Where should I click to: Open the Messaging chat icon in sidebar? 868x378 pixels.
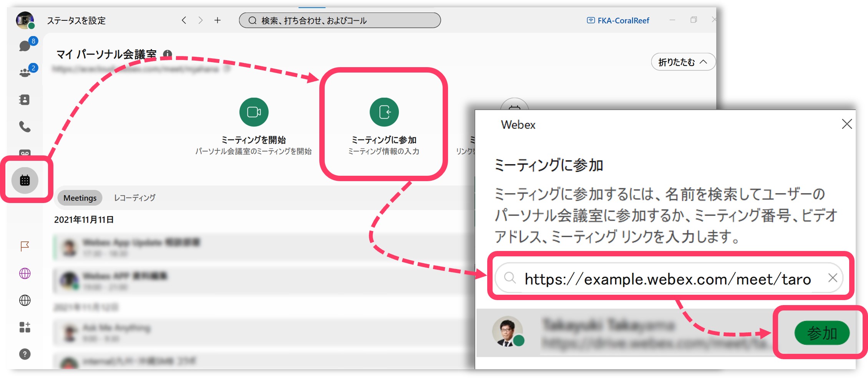pyautogui.click(x=25, y=46)
